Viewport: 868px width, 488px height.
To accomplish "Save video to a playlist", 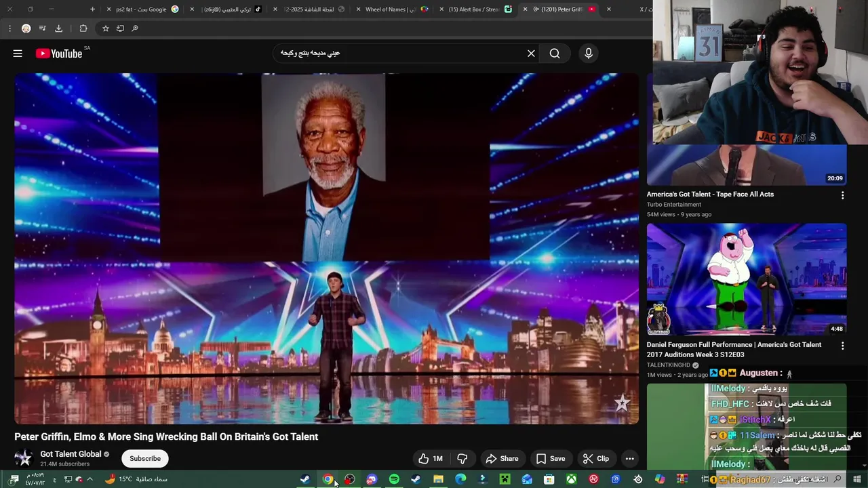I will [x=550, y=459].
